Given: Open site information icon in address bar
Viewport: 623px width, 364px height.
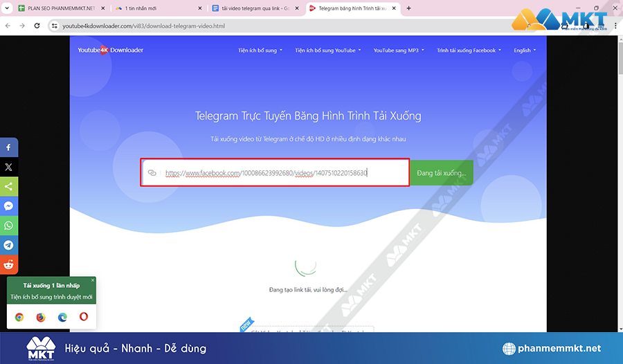Looking at the screenshot, I should point(55,26).
